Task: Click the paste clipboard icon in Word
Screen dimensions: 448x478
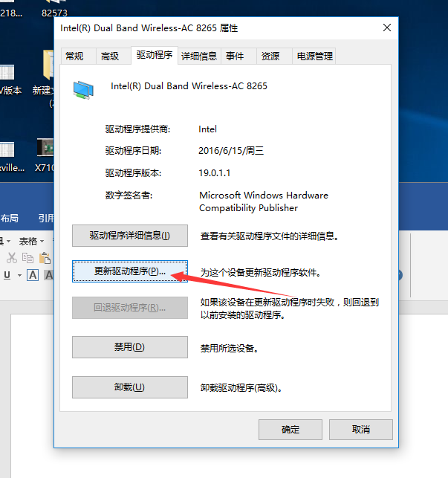Action: pos(46,258)
